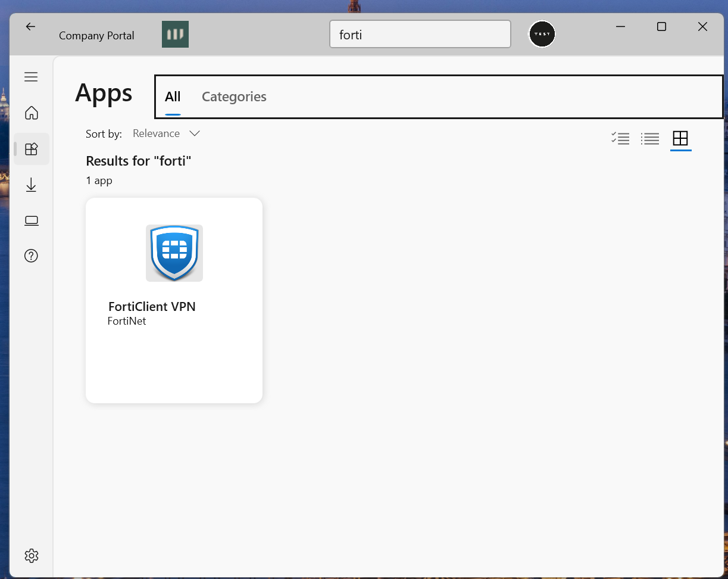728x579 pixels.
Task: Open the Home page in sidebar
Action: coord(32,113)
